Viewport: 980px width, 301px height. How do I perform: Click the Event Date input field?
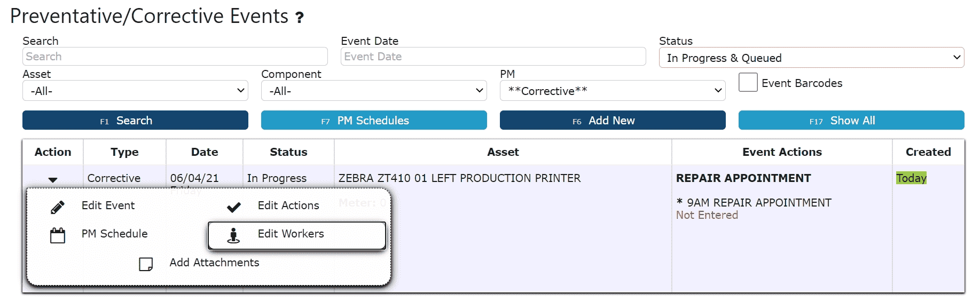point(492,57)
